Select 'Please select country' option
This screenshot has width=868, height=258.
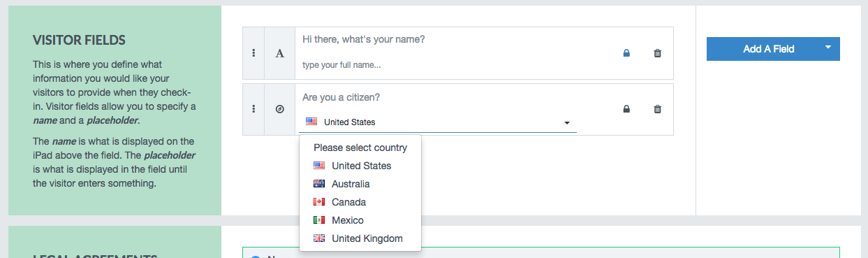coord(360,148)
